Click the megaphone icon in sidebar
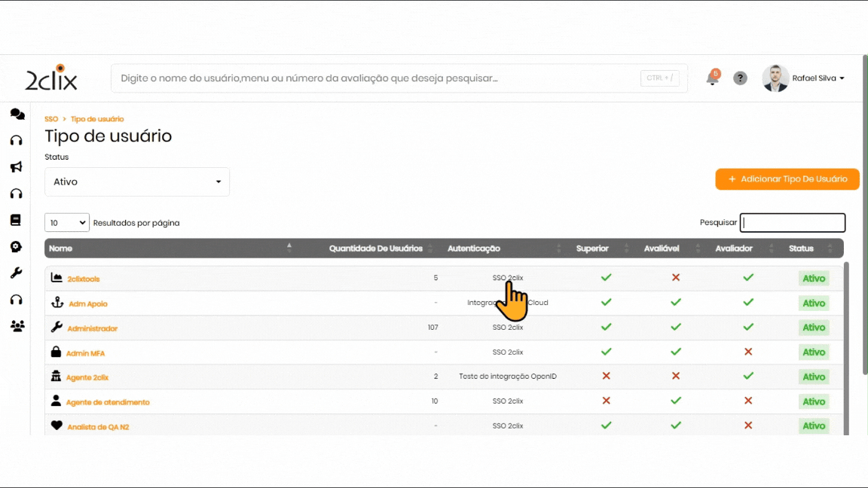Screen dimensions: 868x488 point(16,167)
